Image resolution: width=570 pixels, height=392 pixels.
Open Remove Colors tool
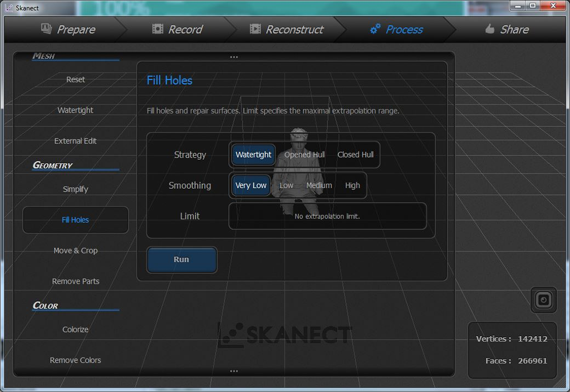(x=75, y=360)
